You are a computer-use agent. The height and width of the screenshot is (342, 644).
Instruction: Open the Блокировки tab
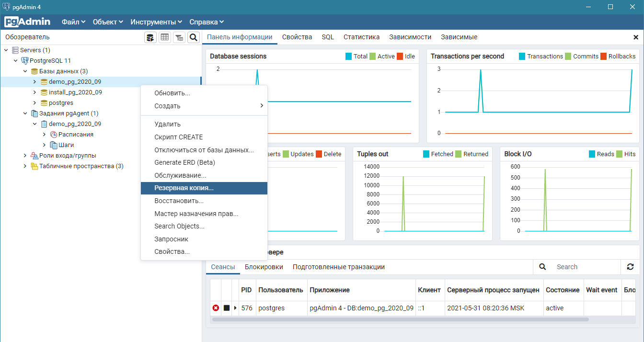[264, 267]
